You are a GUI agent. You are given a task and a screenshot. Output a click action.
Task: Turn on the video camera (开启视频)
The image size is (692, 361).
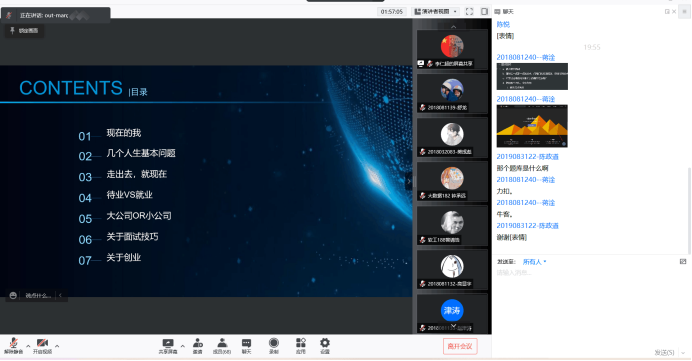(x=42, y=346)
